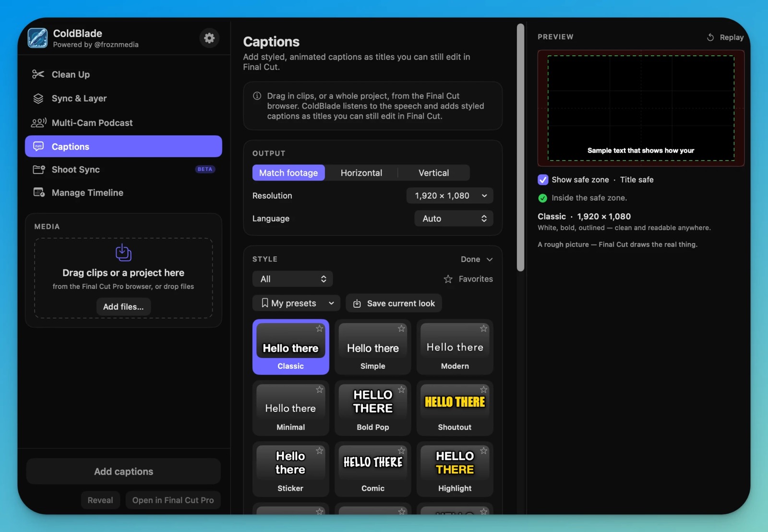Favorite the Classic style with its star

coord(320,328)
